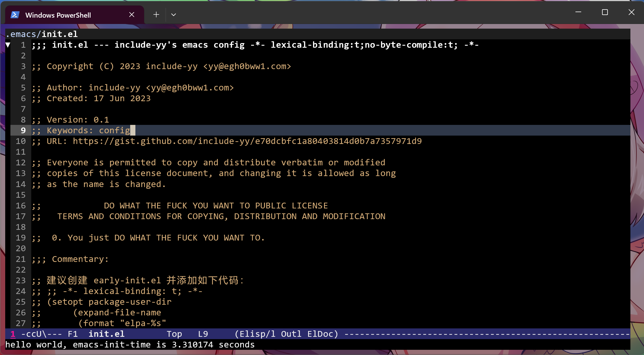Collapse the outline triangle on line 1
Screen dimensions: 644x355
click(x=8, y=45)
